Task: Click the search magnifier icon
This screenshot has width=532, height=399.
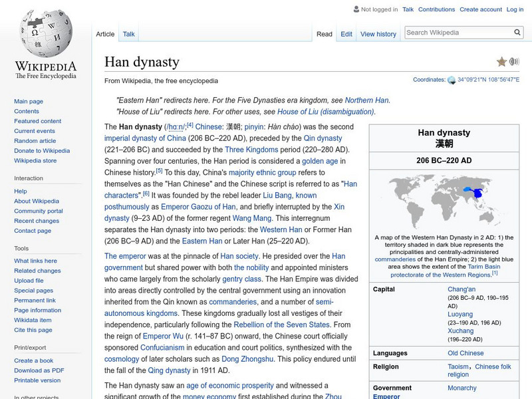Action: click(x=517, y=32)
